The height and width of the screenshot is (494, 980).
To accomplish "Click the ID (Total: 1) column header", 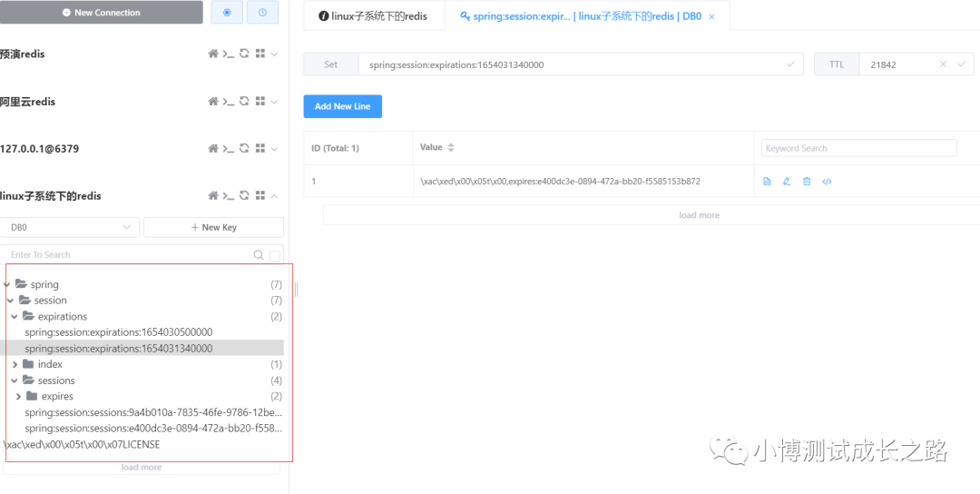I will click(x=335, y=148).
